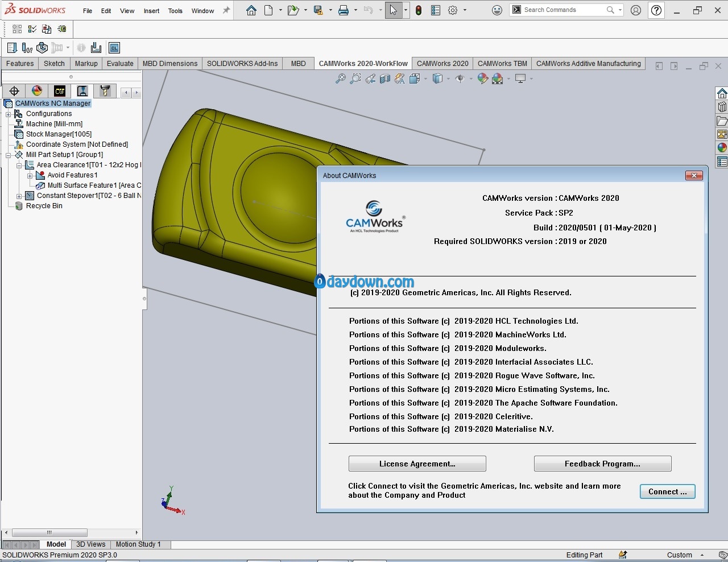Open the New document dropdown arrow
Screen dimensions: 728x562
click(280, 10)
